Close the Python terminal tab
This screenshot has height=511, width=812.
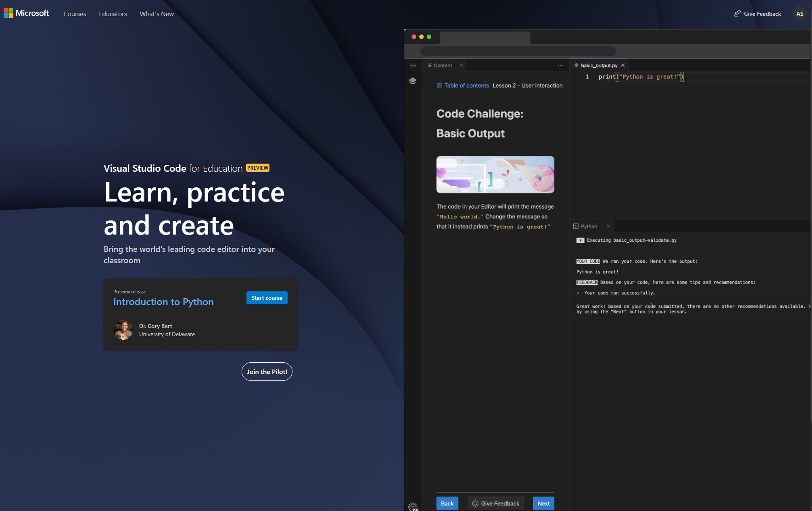click(x=609, y=226)
